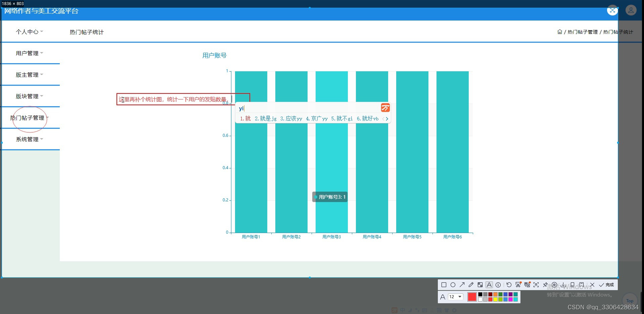Open the font size 12 dropdown

click(x=456, y=297)
